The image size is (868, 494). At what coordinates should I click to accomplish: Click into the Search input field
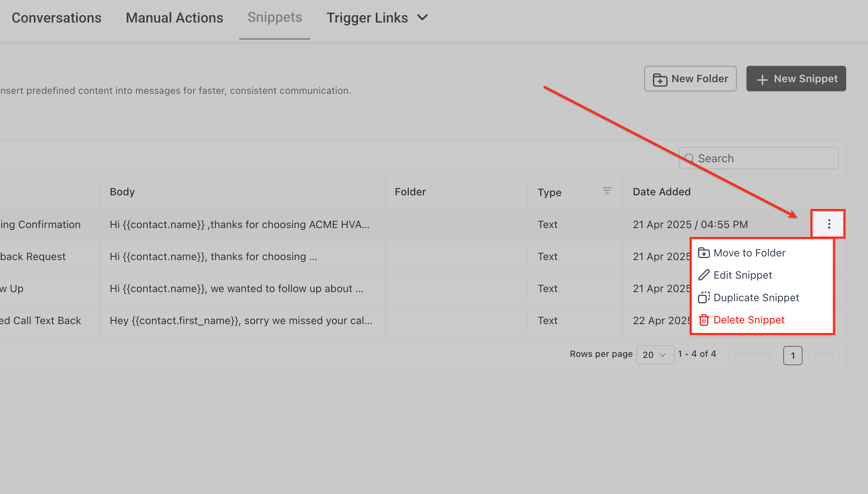(x=764, y=158)
